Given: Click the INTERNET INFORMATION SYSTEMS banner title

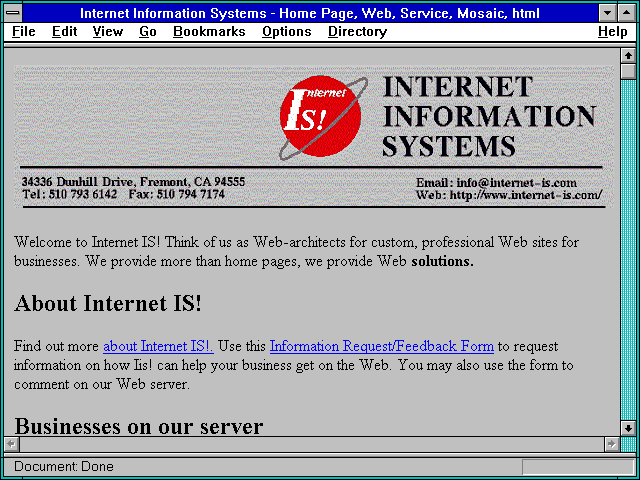Looking at the screenshot, I should (x=489, y=117).
